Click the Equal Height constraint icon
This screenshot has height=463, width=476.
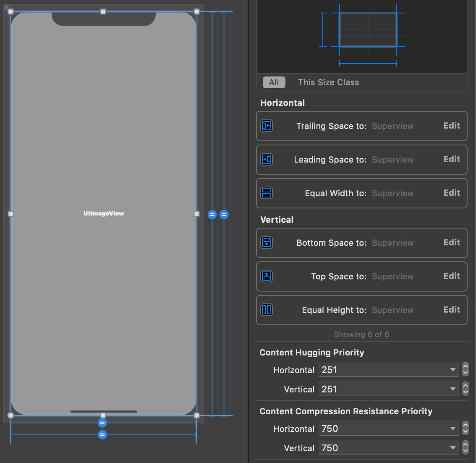click(x=267, y=310)
